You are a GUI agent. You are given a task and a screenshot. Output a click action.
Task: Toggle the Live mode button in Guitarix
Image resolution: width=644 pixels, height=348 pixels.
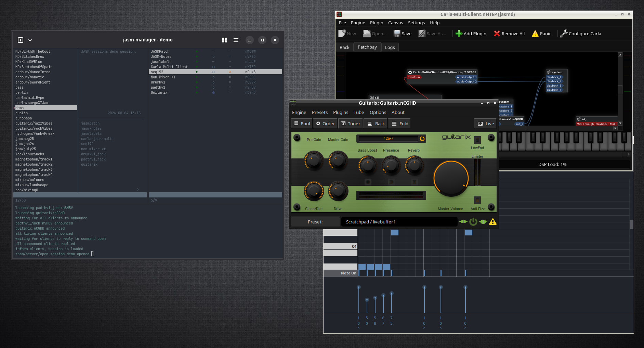coord(485,124)
